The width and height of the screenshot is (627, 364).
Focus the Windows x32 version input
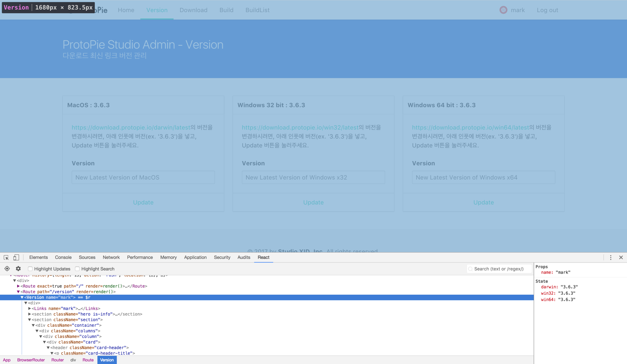[313, 177]
